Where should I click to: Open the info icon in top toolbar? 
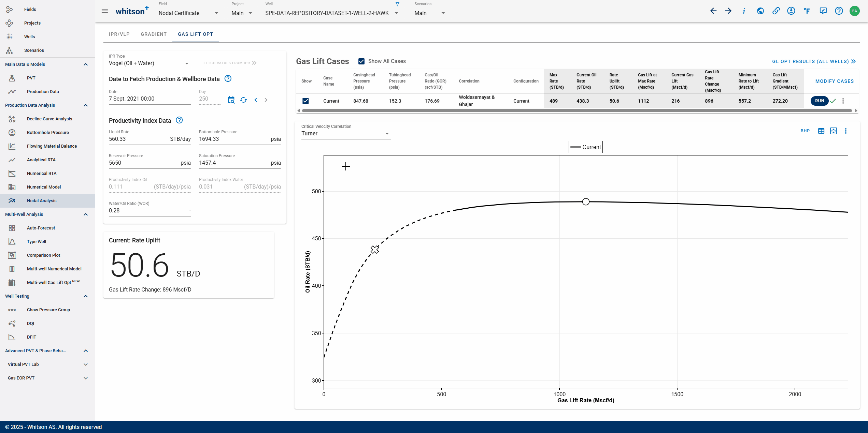coord(744,11)
